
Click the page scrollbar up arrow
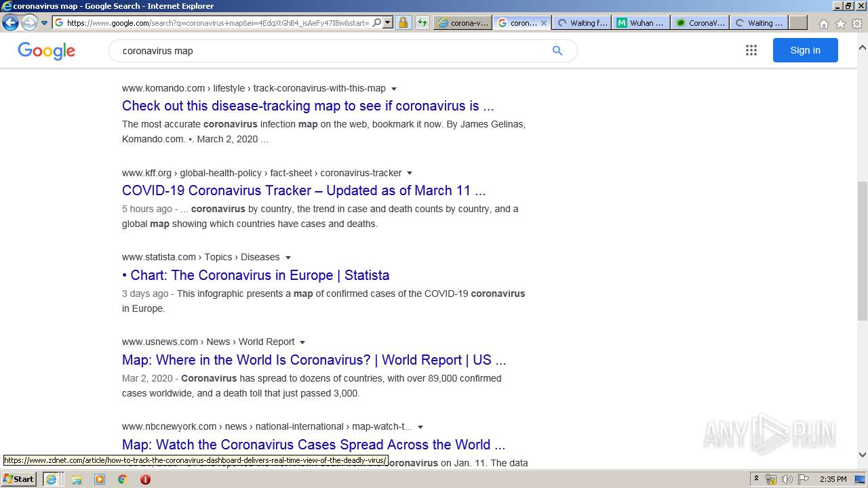pos(863,48)
